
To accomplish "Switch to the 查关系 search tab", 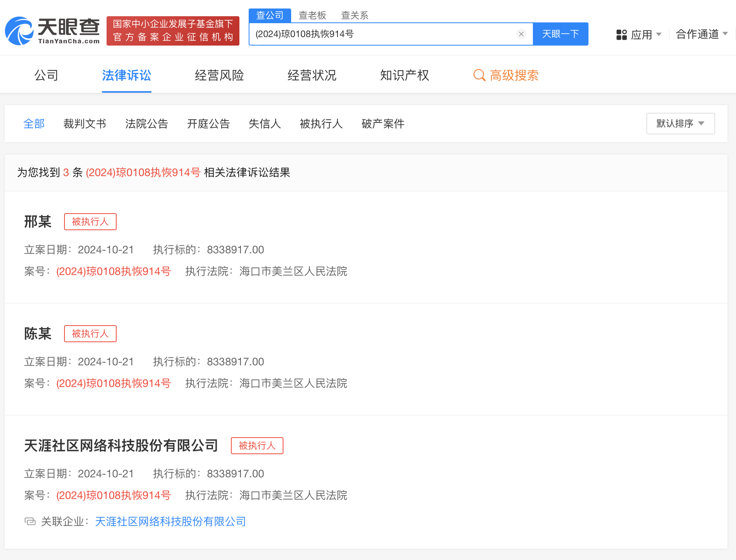I will (354, 15).
